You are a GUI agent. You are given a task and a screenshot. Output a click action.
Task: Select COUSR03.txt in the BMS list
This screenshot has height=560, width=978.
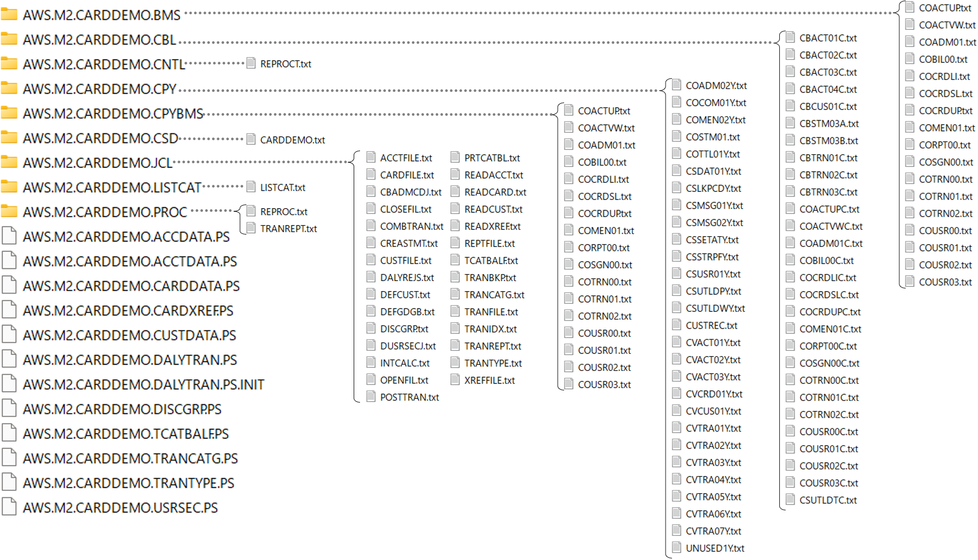945,282
